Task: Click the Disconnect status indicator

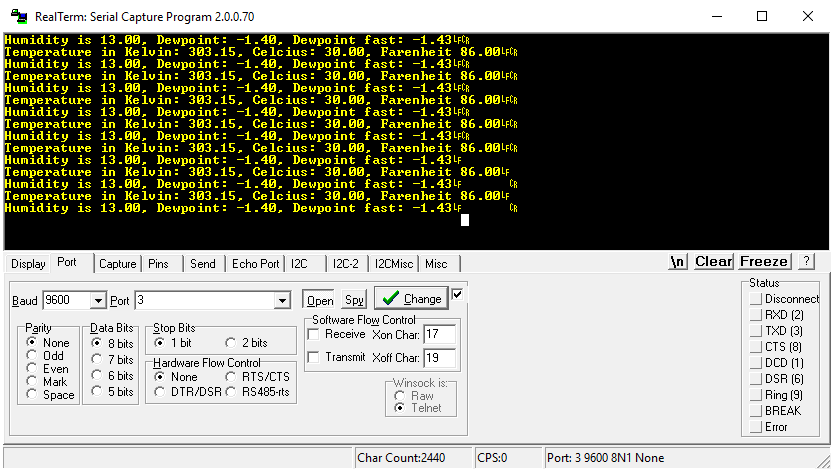Action: coord(756,299)
